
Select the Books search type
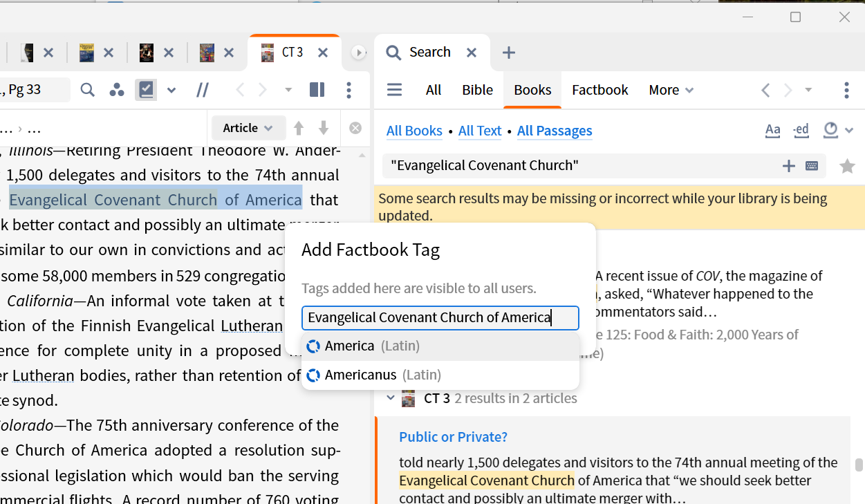coord(532,90)
